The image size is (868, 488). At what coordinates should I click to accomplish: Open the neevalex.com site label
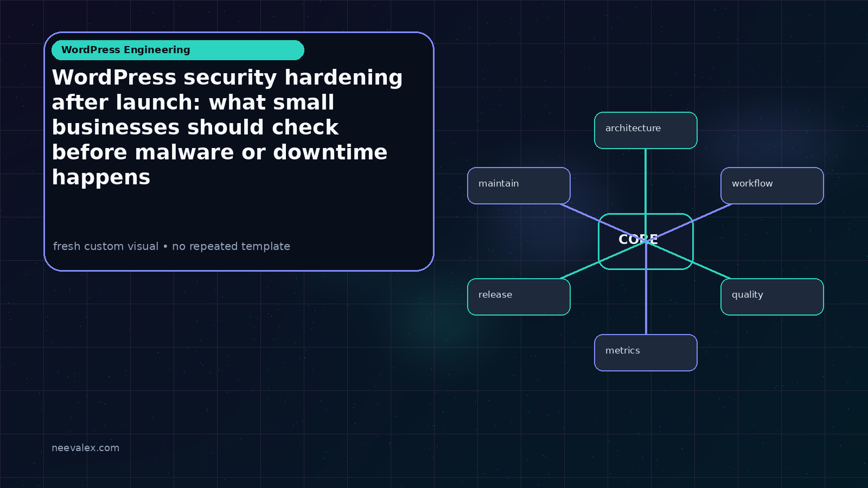point(85,448)
